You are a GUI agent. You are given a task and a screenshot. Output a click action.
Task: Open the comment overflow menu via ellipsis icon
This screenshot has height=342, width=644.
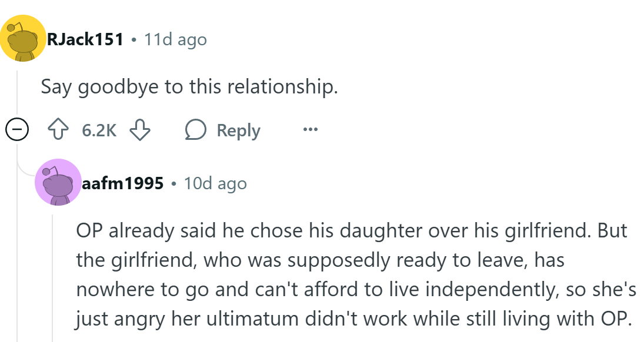coord(309,130)
